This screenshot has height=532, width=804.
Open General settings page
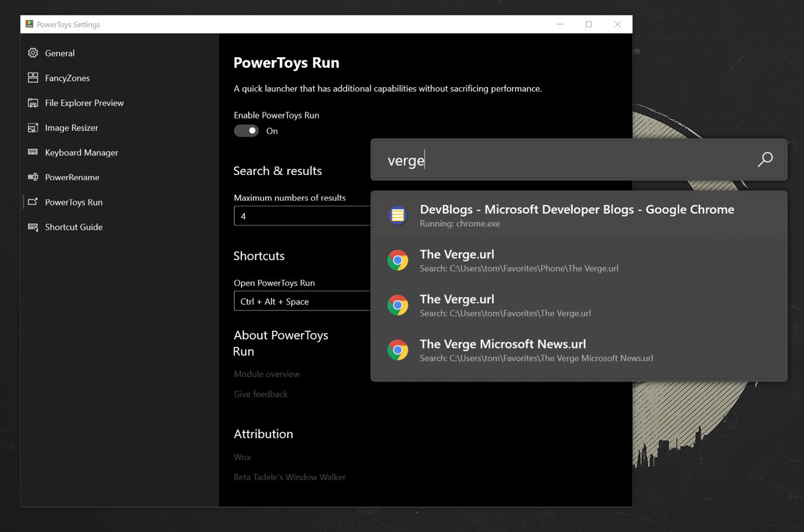[x=120, y=53]
